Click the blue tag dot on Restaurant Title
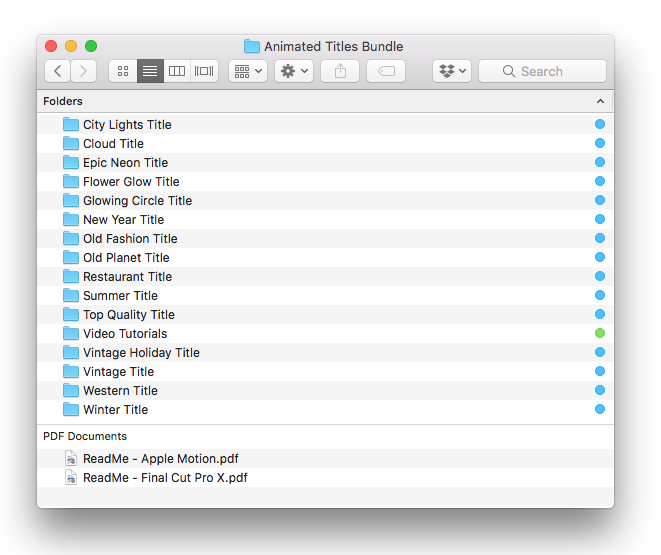The image size is (661, 555). [600, 276]
